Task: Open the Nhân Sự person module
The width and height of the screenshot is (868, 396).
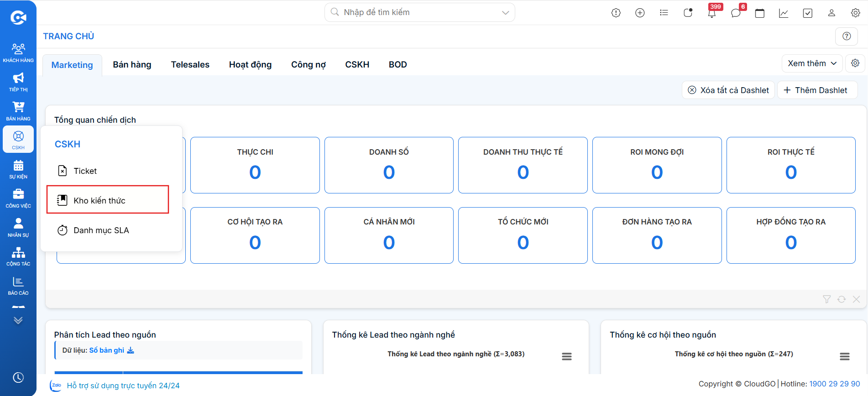Action: tap(18, 228)
